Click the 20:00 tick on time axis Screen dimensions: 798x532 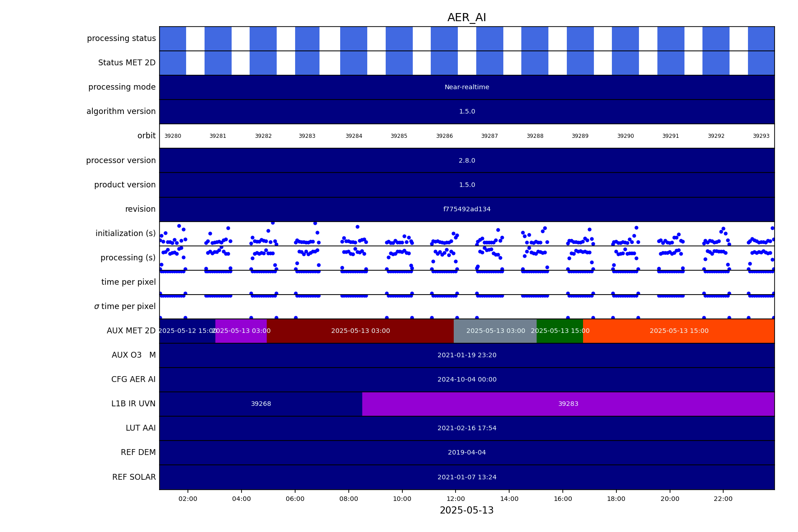pyautogui.click(x=670, y=499)
